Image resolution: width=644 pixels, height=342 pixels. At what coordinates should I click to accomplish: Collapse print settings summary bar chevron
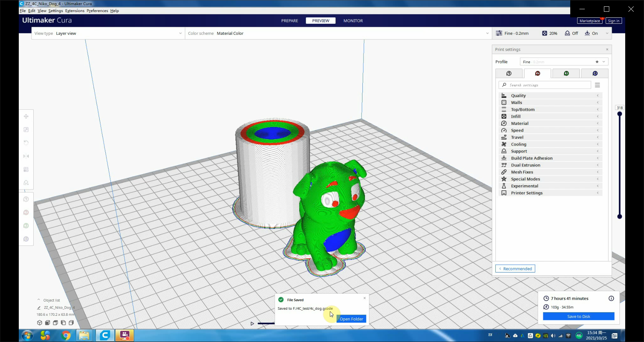pyautogui.click(x=607, y=33)
